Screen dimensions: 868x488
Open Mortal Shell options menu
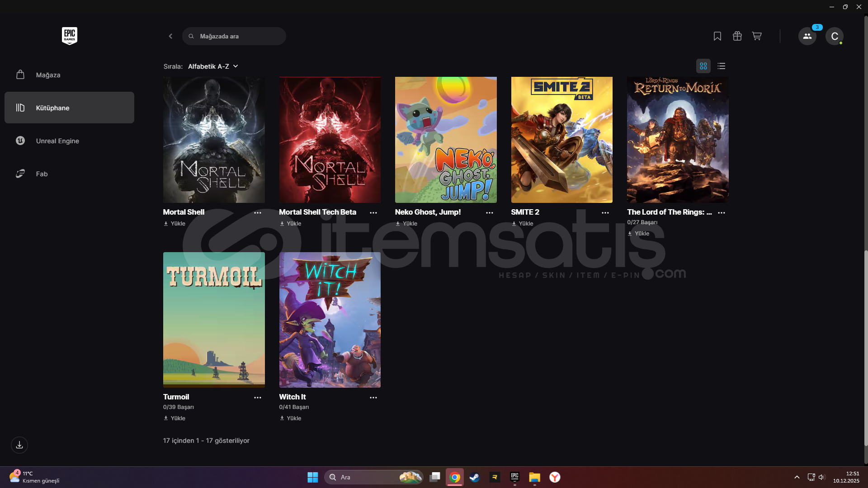(257, 213)
